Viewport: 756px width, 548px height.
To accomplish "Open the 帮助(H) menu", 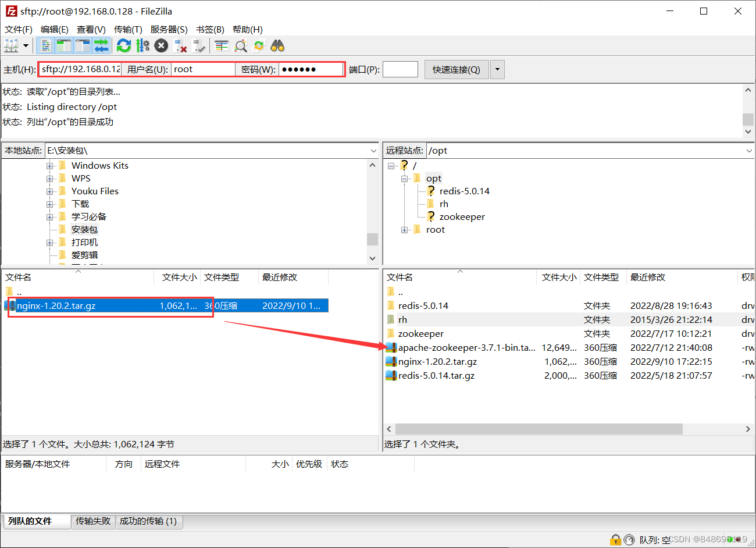I will pyautogui.click(x=248, y=29).
